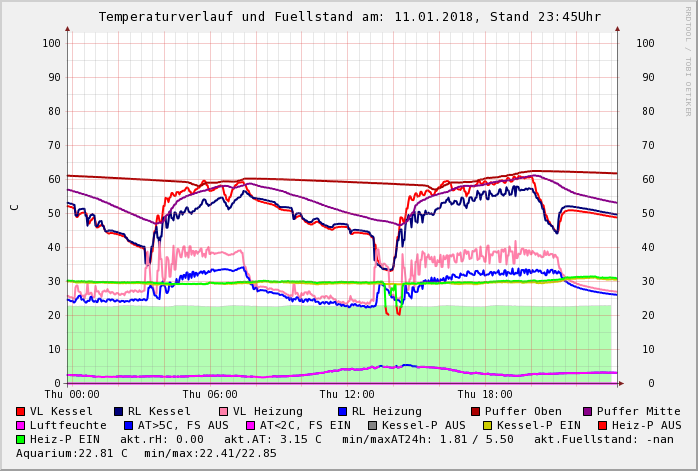Click the Thu 12:00 time axis label
698x471 pixels.
(347, 395)
